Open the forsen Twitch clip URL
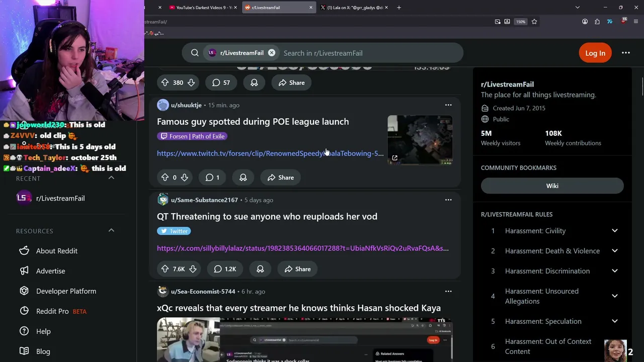The width and height of the screenshot is (644, 362). (x=270, y=153)
